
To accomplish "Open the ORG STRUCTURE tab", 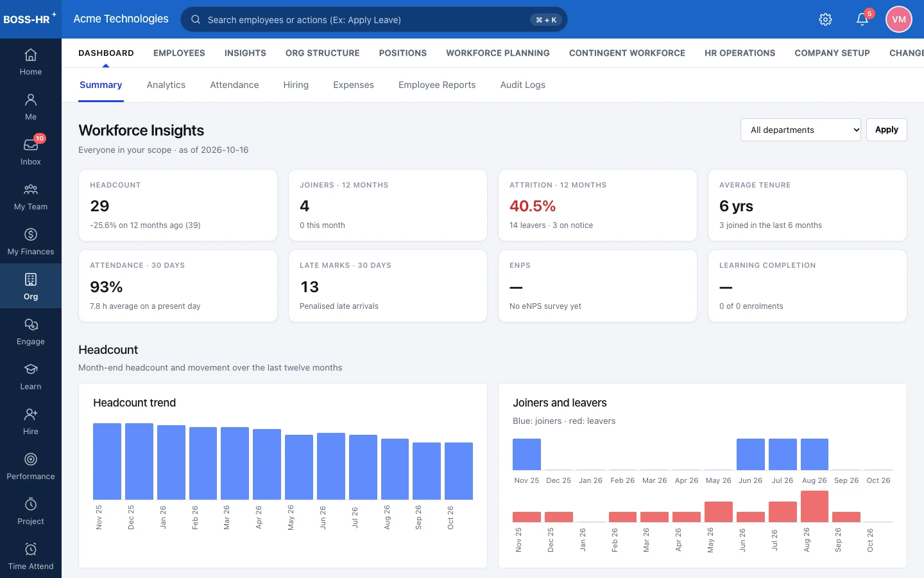I will click(322, 53).
